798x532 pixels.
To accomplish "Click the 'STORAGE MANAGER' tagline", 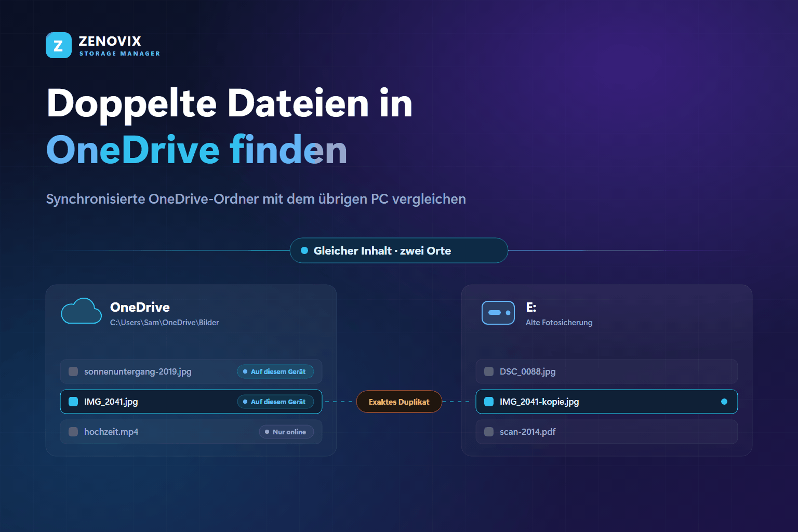I will point(119,54).
